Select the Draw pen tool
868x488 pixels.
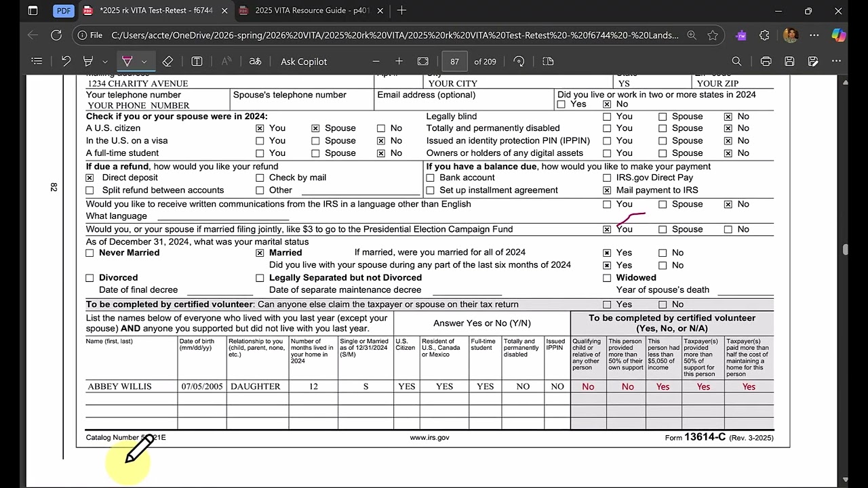pyautogui.click(x=127, y=62)
